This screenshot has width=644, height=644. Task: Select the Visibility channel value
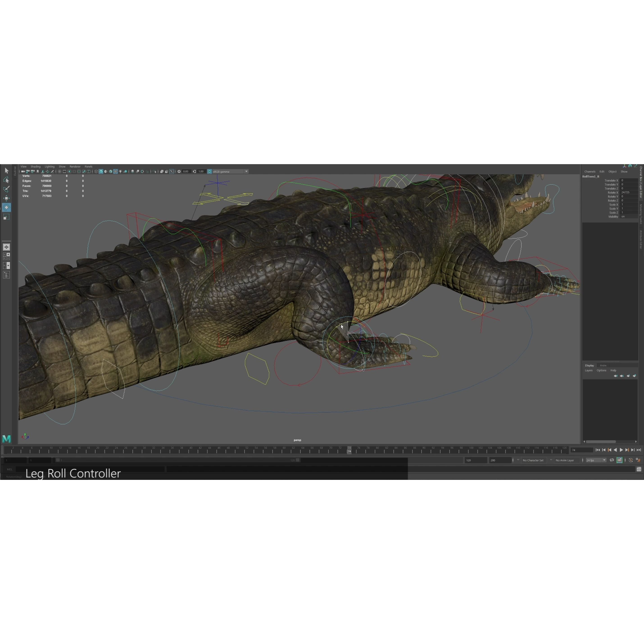pos(629,217)
